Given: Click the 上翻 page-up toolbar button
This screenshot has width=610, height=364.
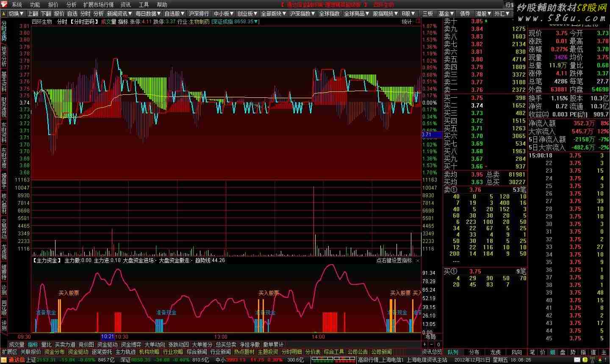Looking at the screenshot, I should (33, 14).
